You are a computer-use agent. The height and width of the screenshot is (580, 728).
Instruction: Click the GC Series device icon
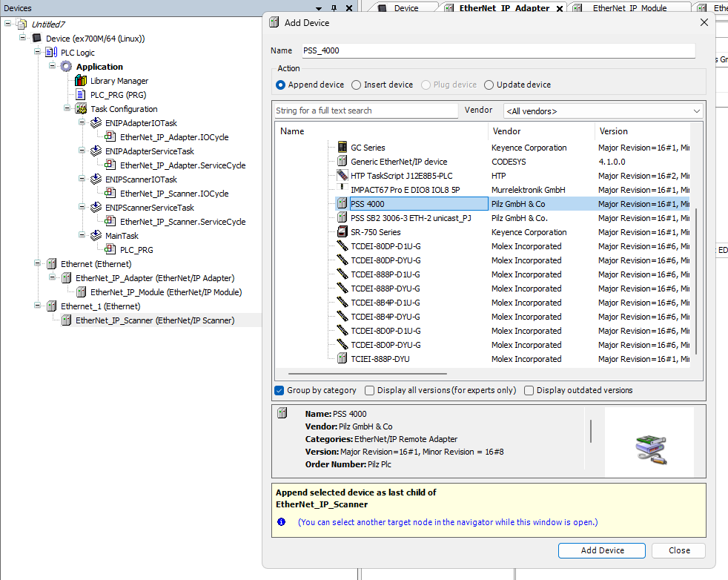click(x=343, y=147)
